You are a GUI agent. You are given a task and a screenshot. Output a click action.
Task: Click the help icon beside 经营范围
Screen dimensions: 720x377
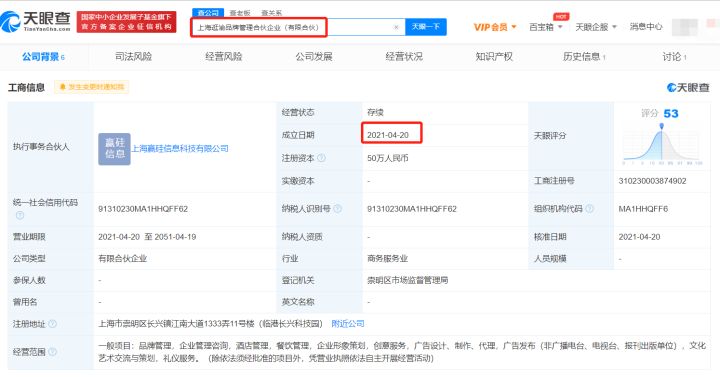pos(52,352)
